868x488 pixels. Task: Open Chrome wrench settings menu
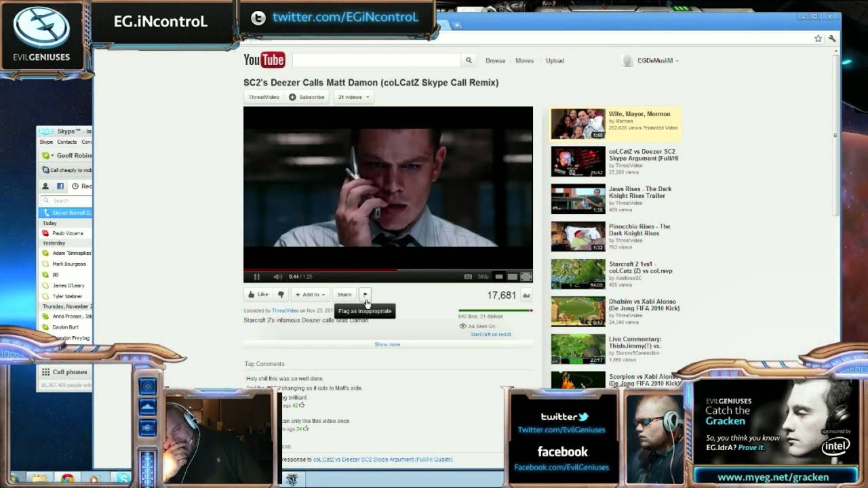[x=832, y=39]
